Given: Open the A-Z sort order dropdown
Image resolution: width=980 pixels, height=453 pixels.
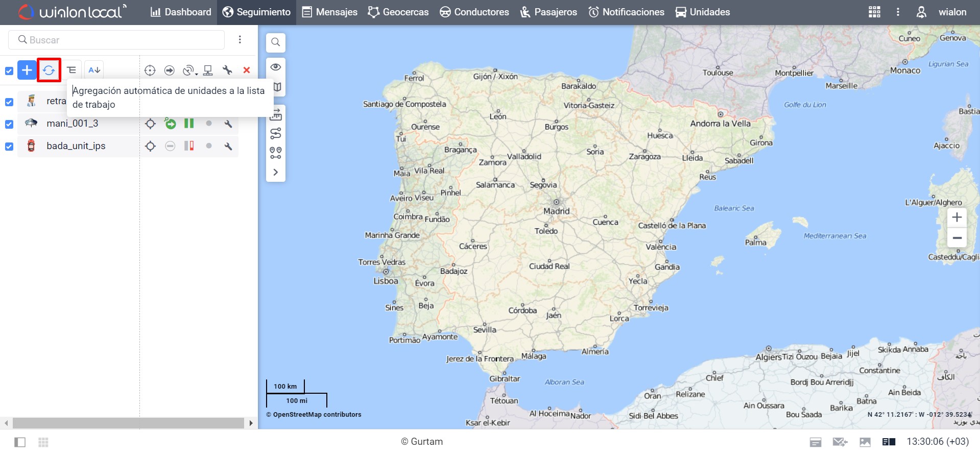Looking at the screenshot, I should coord(94,70).
